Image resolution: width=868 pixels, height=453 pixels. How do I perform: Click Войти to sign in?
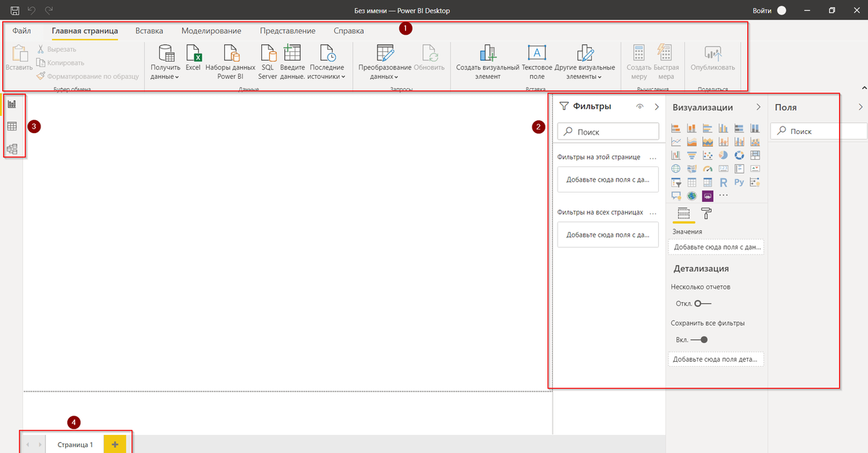761,11
